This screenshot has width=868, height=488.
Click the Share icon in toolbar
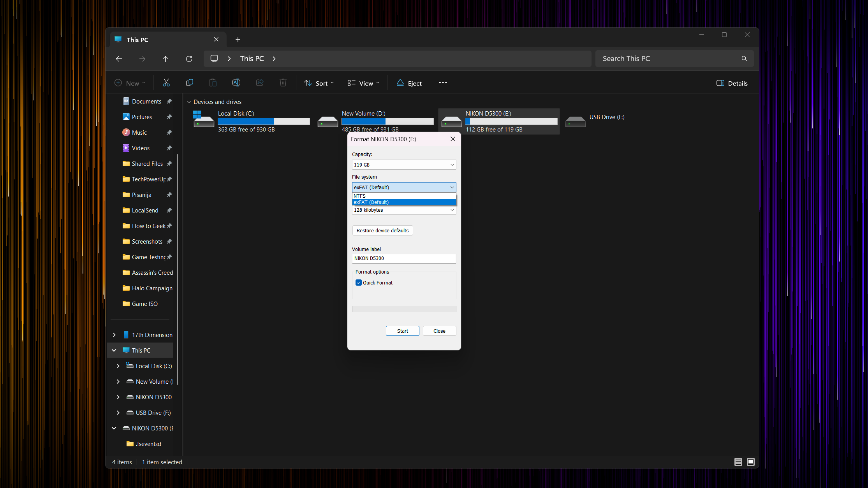click(260, 83)
